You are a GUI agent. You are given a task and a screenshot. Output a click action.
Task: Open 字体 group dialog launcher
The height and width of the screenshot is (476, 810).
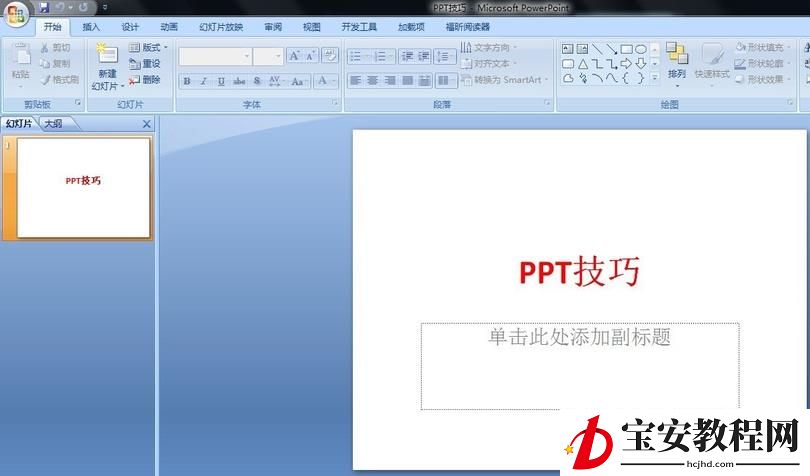[x=335, y=103]
